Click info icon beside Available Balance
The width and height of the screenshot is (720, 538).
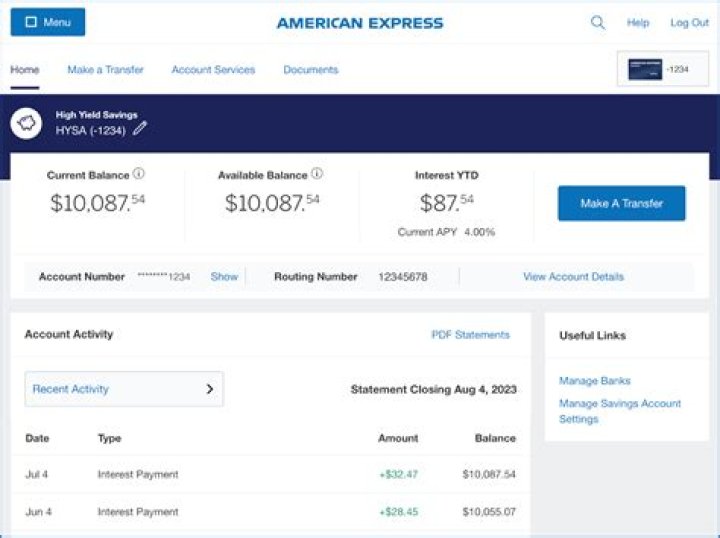tap(317, 174)
